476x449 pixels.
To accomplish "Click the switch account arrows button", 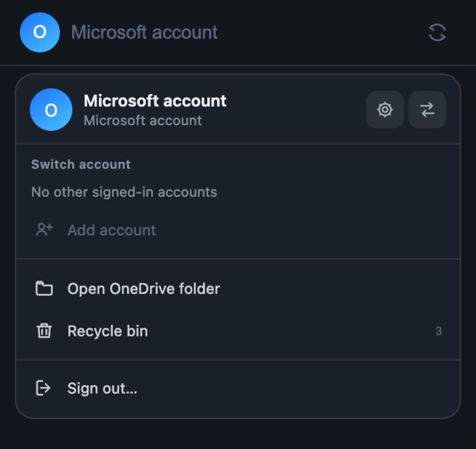I will coord(427,110).
